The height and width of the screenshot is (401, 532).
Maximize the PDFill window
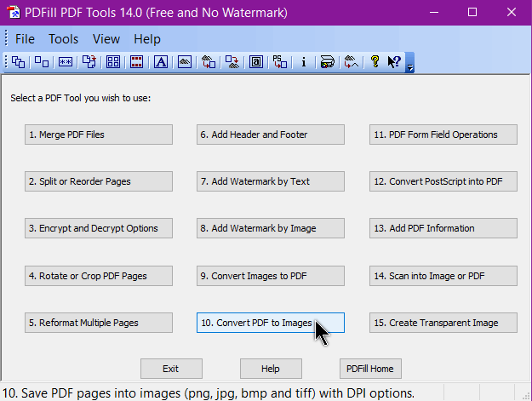coord(472,13)
